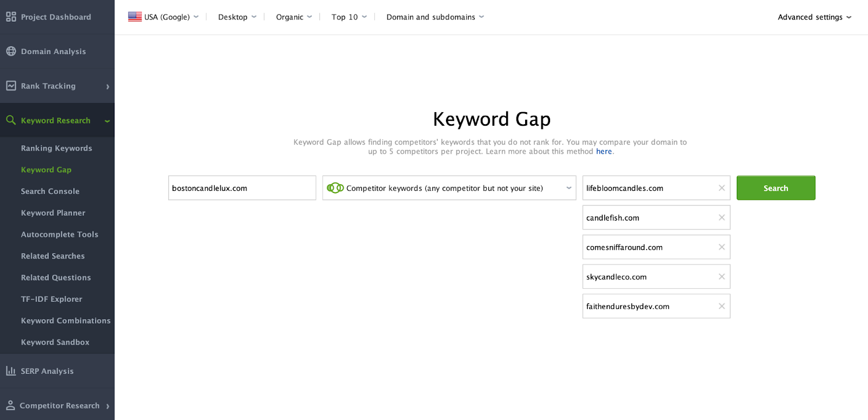Go to TF-IDF Explorer
The image size is (868, 420).
pos(52,299)
